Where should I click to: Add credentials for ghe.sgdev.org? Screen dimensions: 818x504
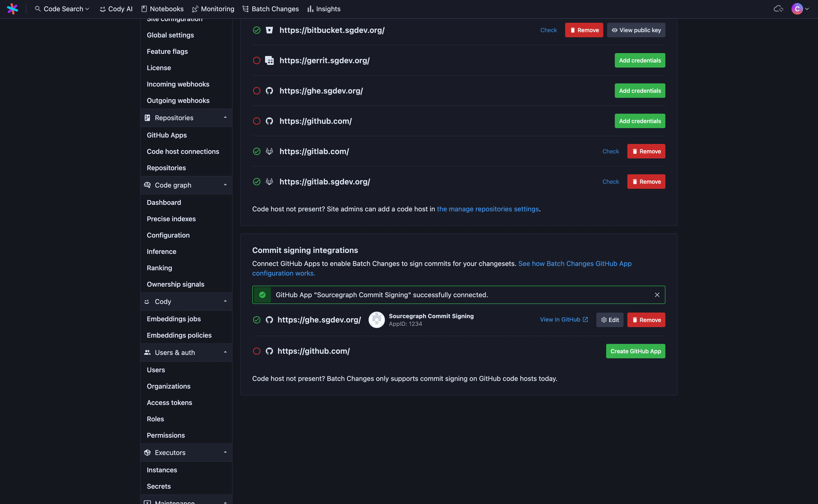click(640, 91)
